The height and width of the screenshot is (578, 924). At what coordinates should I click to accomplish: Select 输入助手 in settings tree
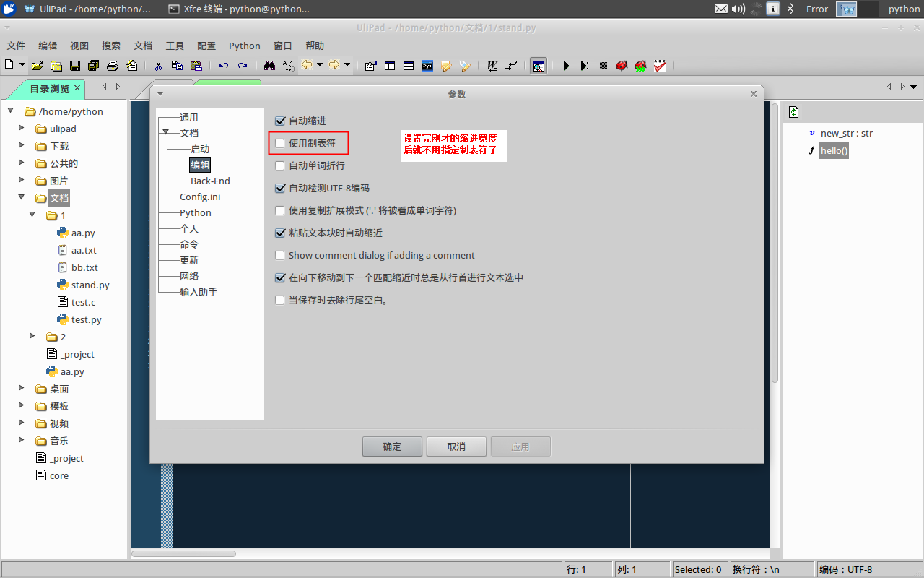coord(199,292)
